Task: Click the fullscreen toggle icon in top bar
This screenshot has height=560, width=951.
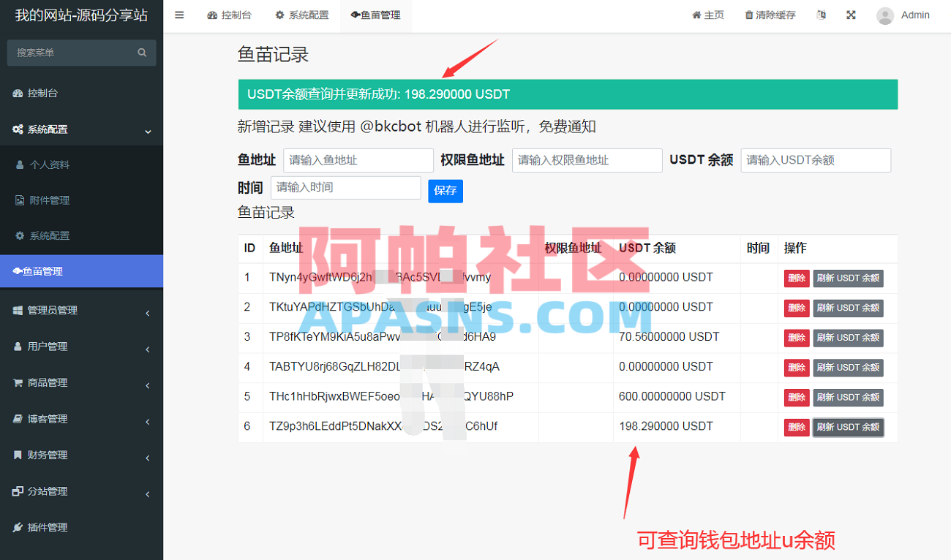Action: pyautogui.click(x=851, y=15)
